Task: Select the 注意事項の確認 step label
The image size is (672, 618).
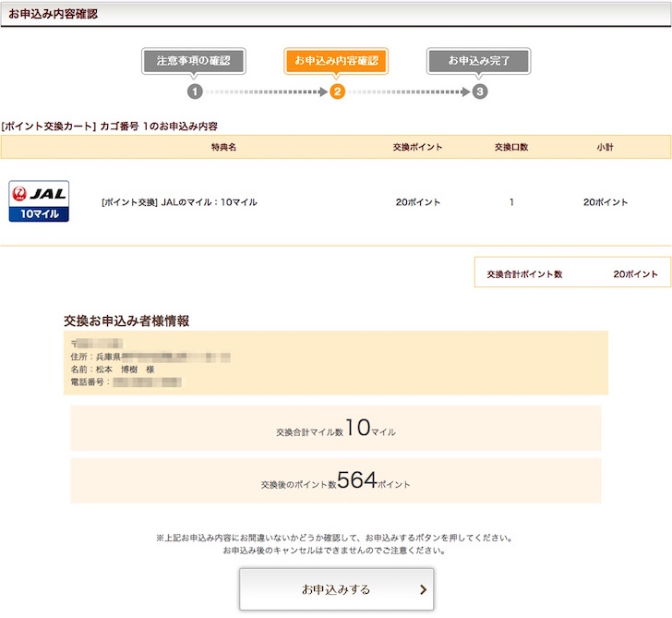Action: (x=194, y=61)
